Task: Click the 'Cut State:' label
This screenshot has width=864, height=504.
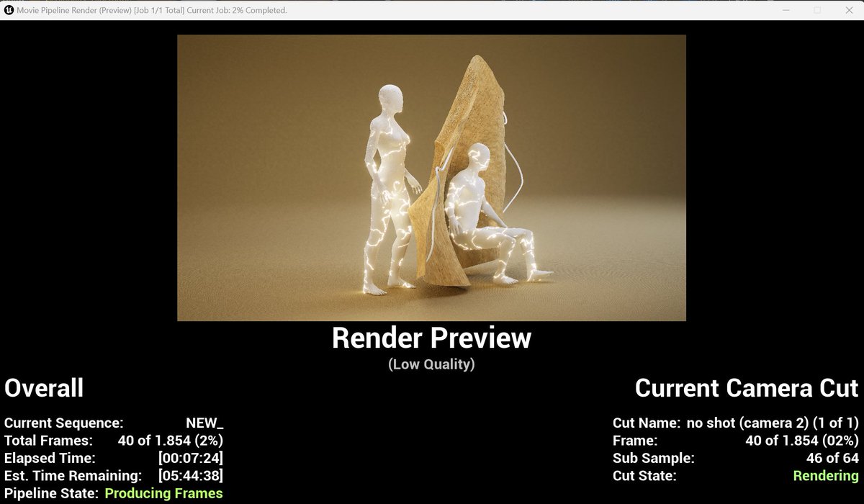Action: (644, 476)
